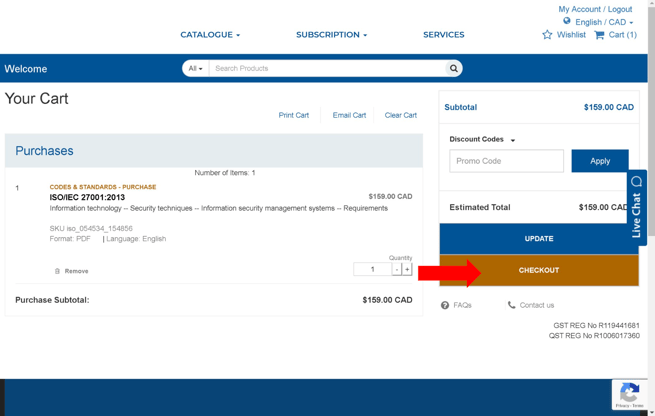The width and height of the screenshot is (655, 416).
Task: Click the Checkout button
Action: [539, 270]
